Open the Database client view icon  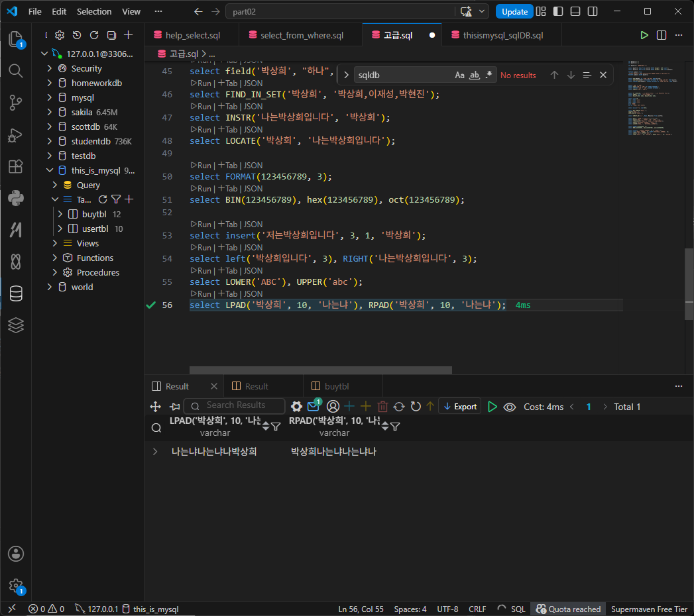16,293
